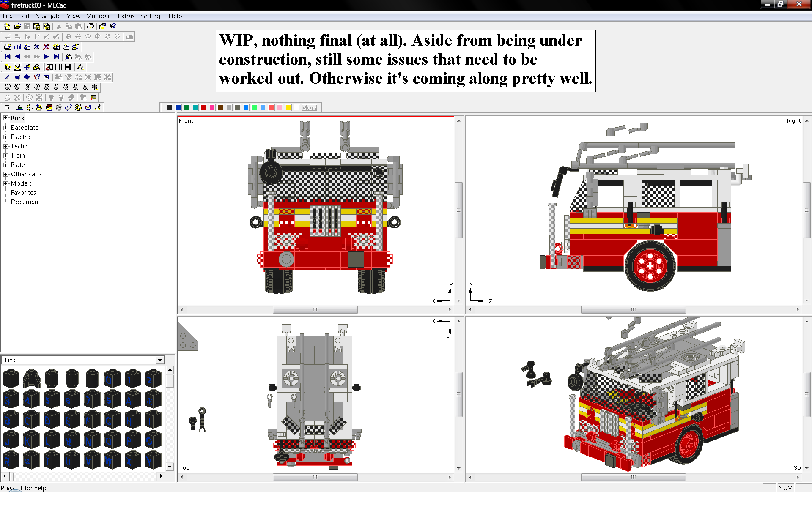Toggle the fine grid icon
The width and height of the screenshot is (812, 519).
[69, 67]
